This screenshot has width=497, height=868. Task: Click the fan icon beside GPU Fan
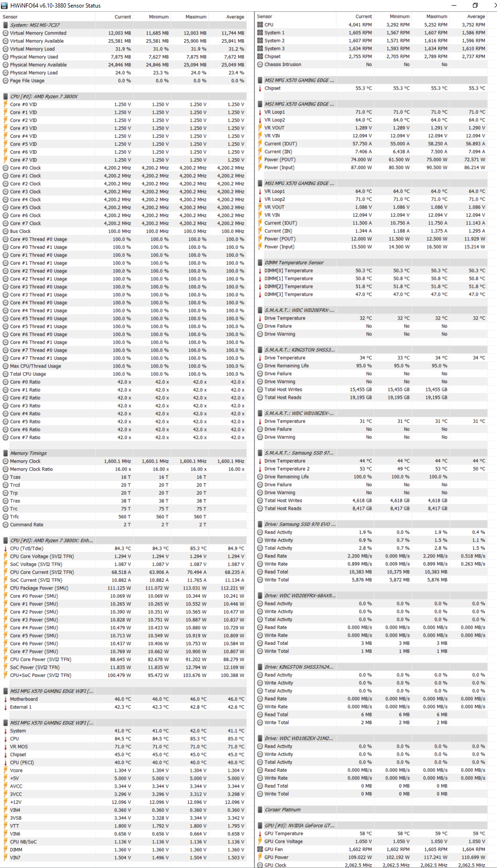(260, 849)
